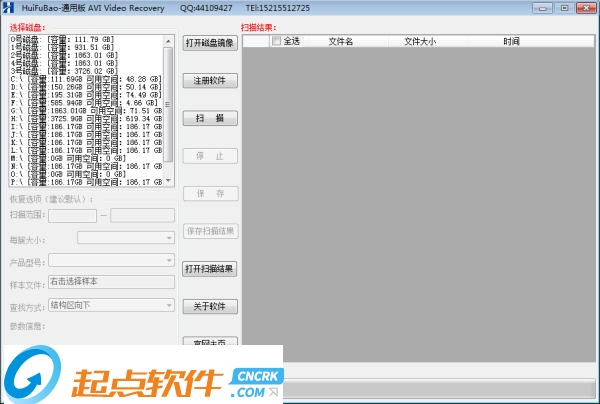Maximize the HuiFuBao window
Image resolution: width=600 pixels, height=404 pixels.
[564, 8]
